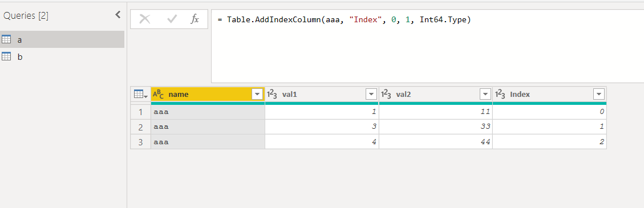Open Index column filter dropdown

(x=598, y=95)
